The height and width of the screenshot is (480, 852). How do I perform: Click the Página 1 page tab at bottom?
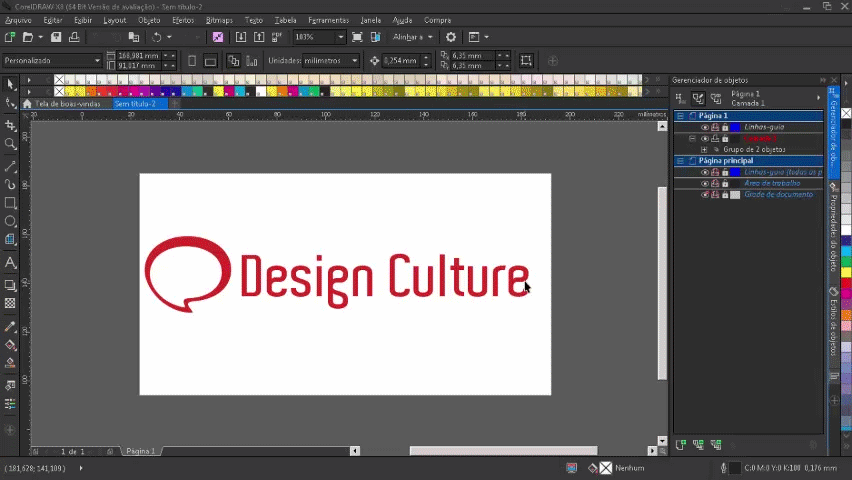point(139,452)
